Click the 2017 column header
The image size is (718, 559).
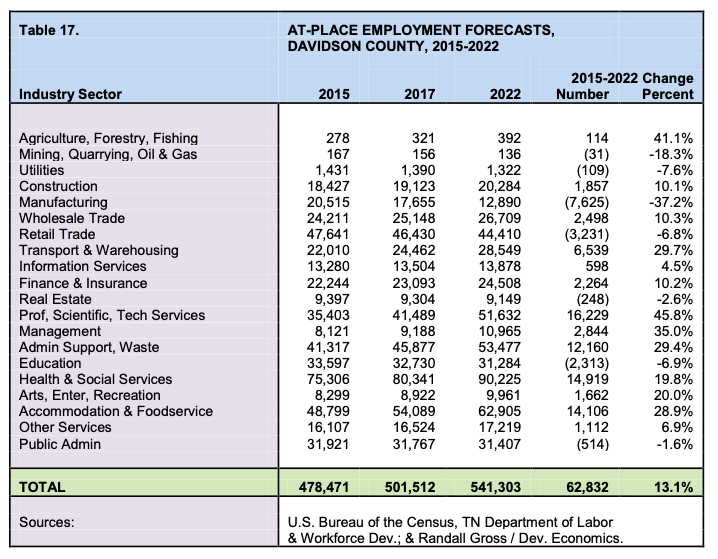point(420,94)
